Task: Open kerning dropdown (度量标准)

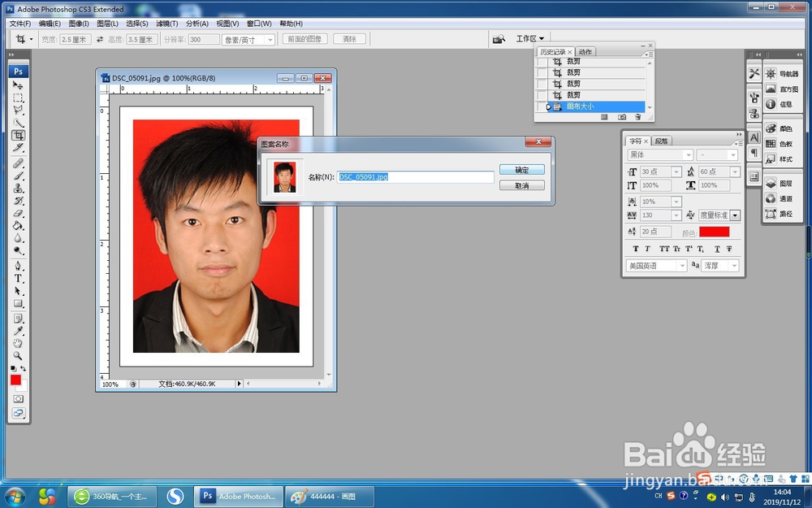Action: [x=736, y=215]
